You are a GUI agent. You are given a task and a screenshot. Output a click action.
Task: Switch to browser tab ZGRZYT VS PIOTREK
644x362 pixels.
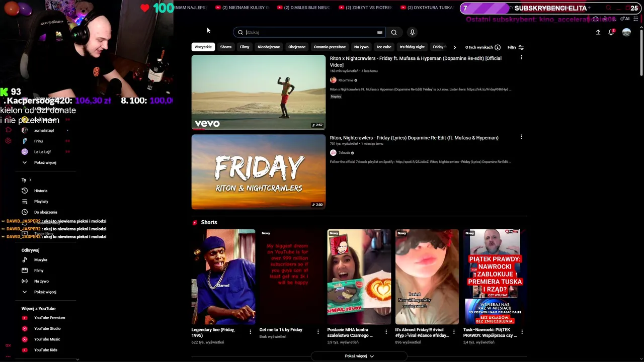365,8
